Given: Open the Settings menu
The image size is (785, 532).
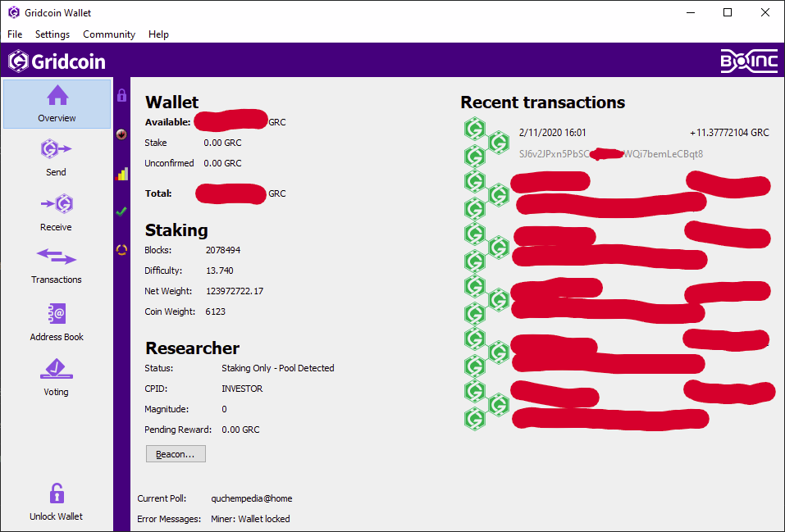Looking at the screenshot, I should (52, 34).
